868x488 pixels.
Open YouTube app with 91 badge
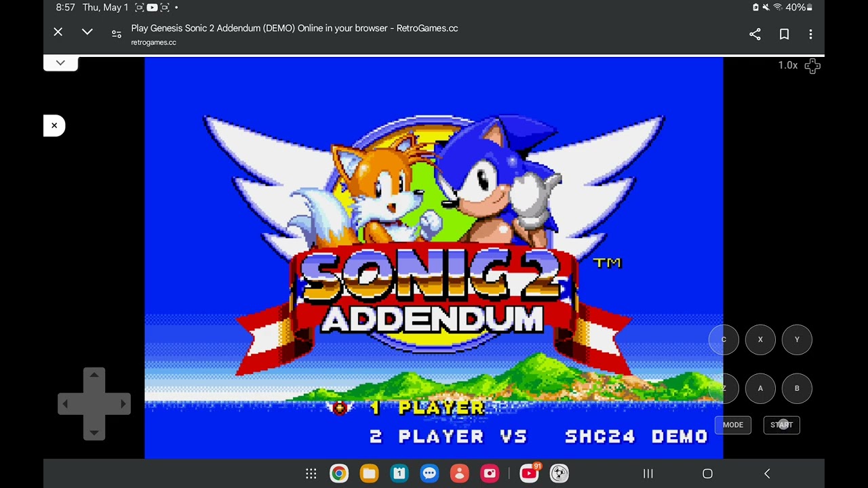pos(530,473)
